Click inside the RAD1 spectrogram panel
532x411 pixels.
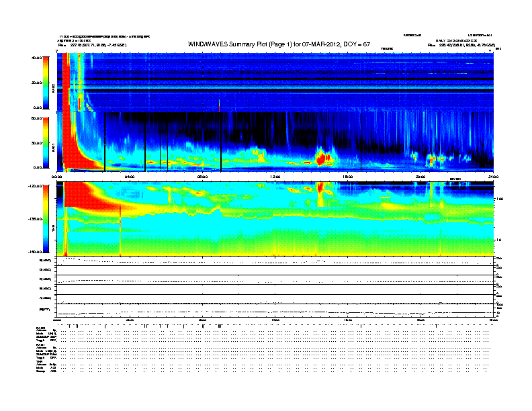(x=275, y=142)
